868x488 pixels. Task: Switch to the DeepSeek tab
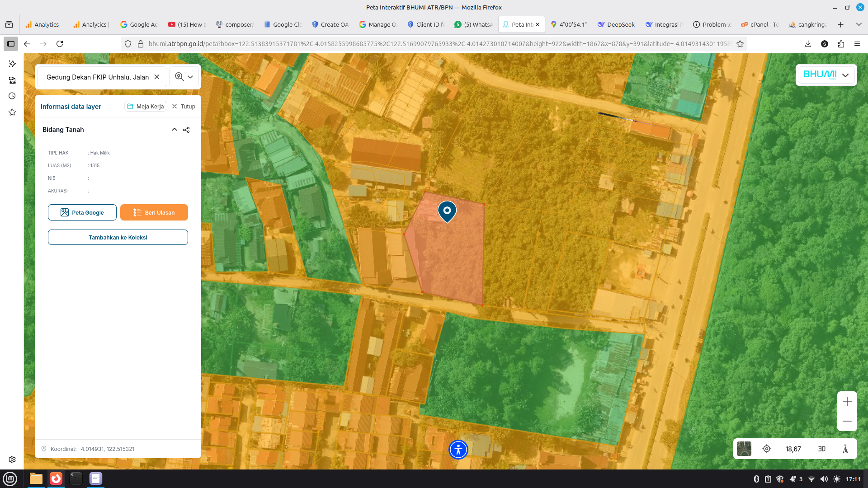pyautogui.click(x=616, y=24)
